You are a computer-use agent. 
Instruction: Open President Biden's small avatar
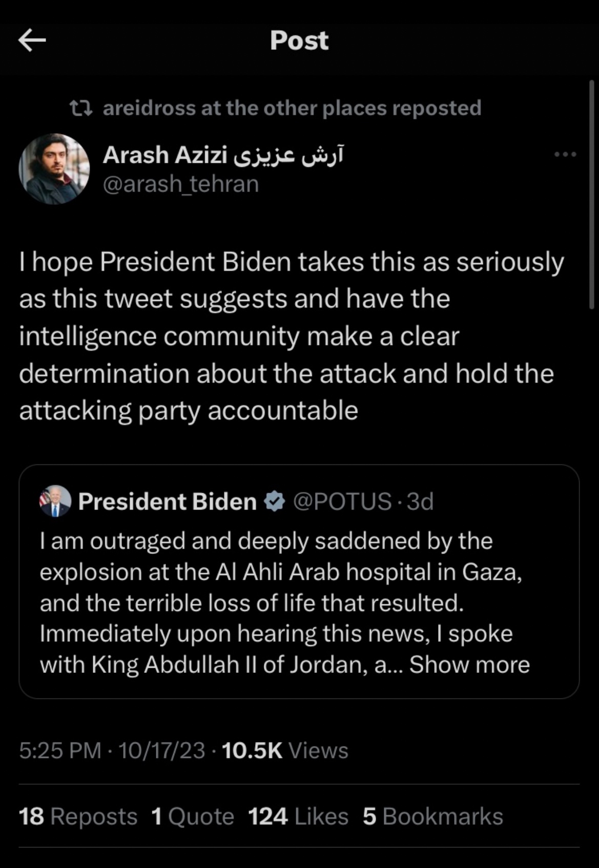point(55,501)
